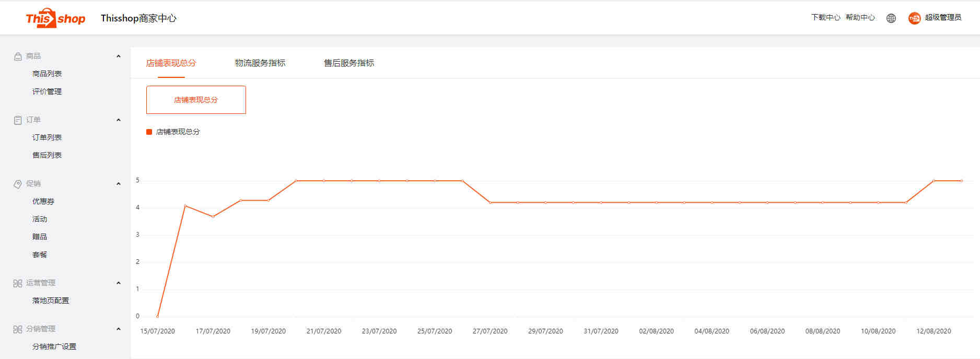The width and height of the screenshot is (980, 359).
Task: Click the globe language icon
Action: tap(891, 18)
